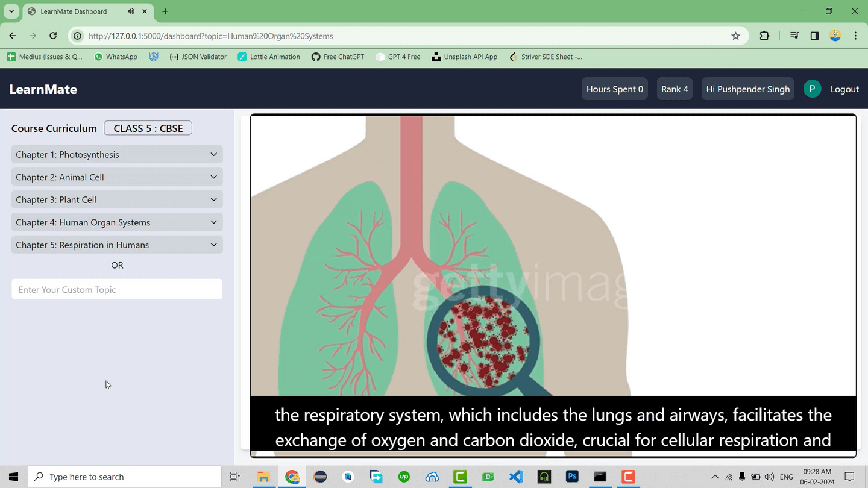868x488 pixels.
Task: Click the address bar URL
Action: [x=211, y=36]
